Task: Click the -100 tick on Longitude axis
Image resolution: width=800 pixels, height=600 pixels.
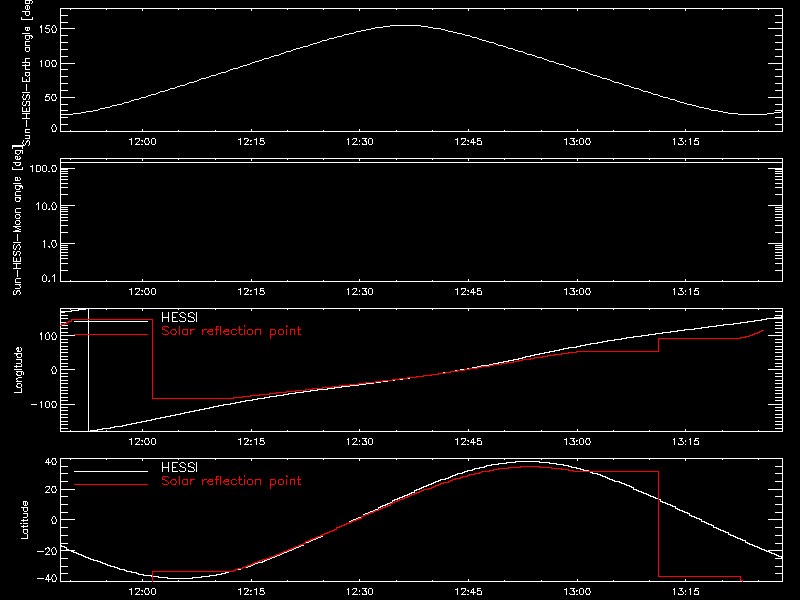Action: pyautogui.click(x=43, y=404)
